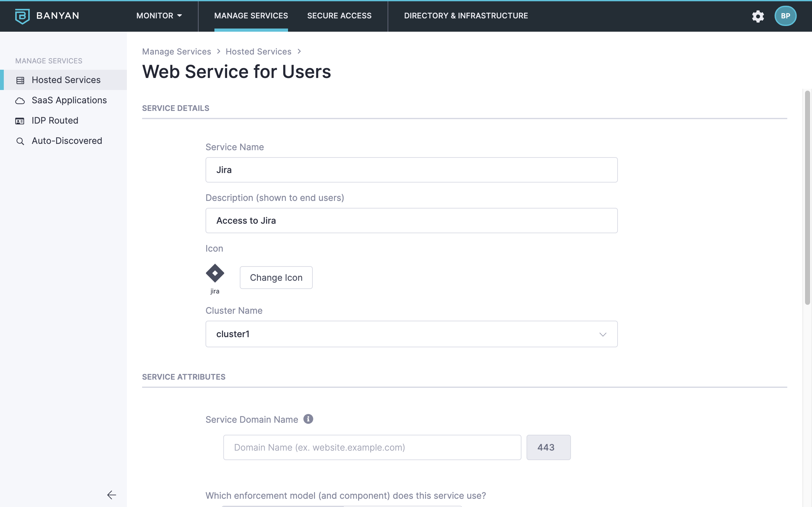Open settings gear icon
The image size is (812, 507).
758,16
